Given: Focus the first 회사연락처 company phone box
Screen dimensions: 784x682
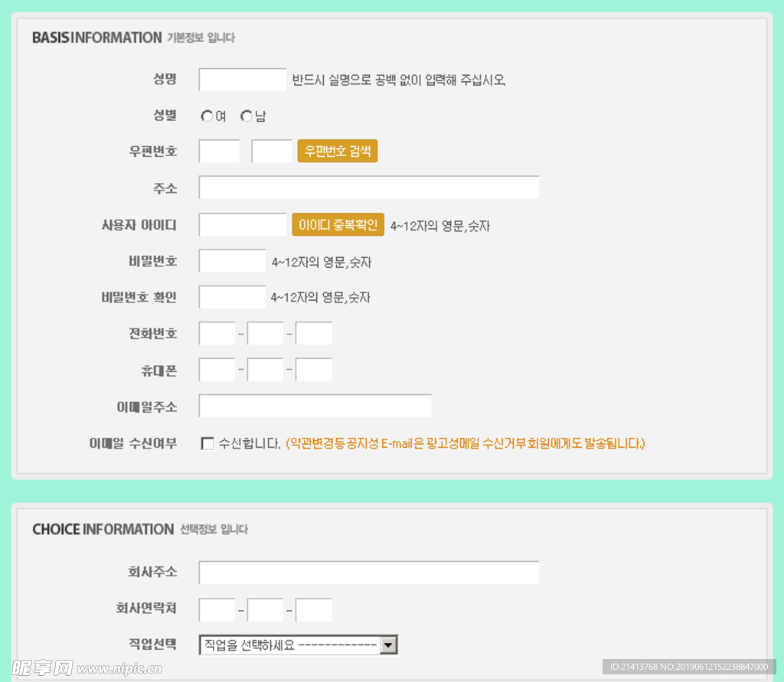Looking at the screenshot, I should pos(217,610).
